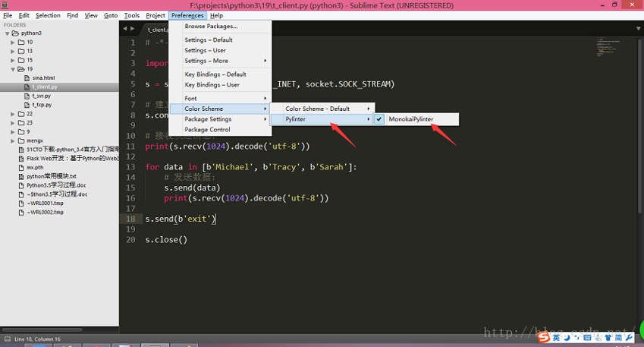
Task: Open the Edit menu
Action: [24, 16]
